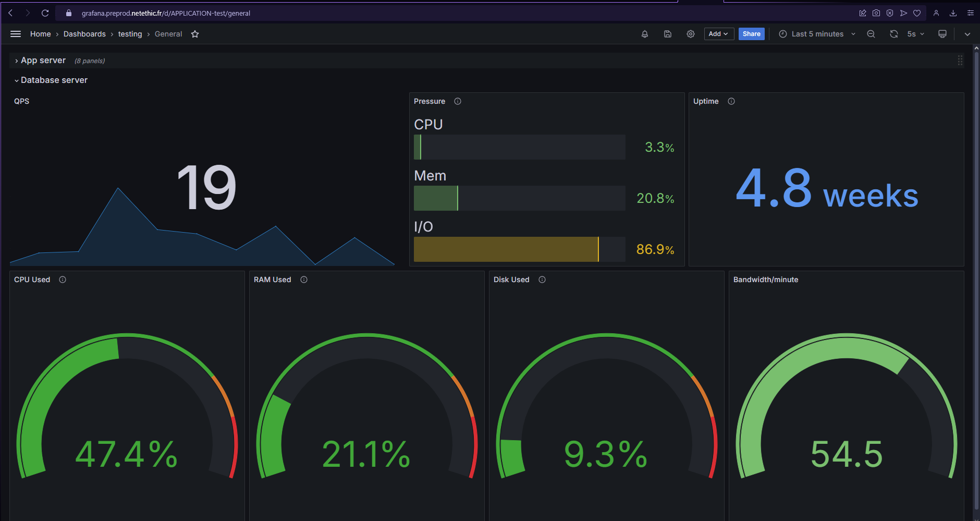Expand the App server panel row
The height and width of the screenshot is (521, 980).
click(x=43, y=60)
